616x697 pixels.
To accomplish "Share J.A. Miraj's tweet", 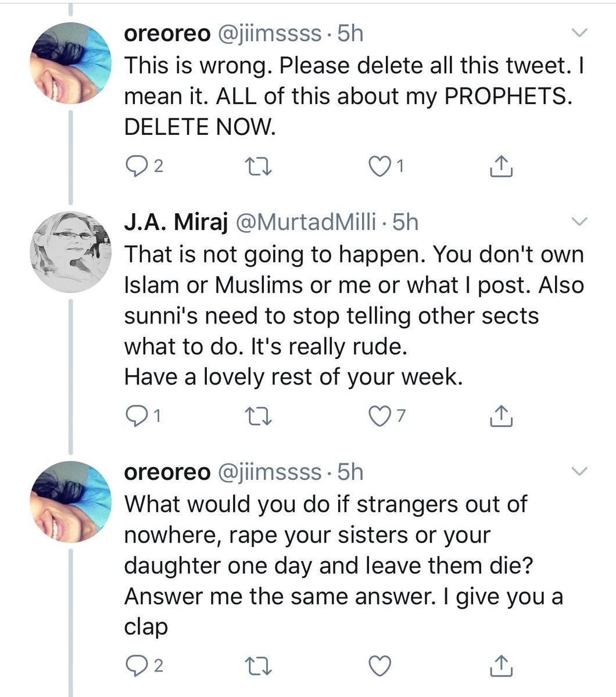I will click(501, 415).
